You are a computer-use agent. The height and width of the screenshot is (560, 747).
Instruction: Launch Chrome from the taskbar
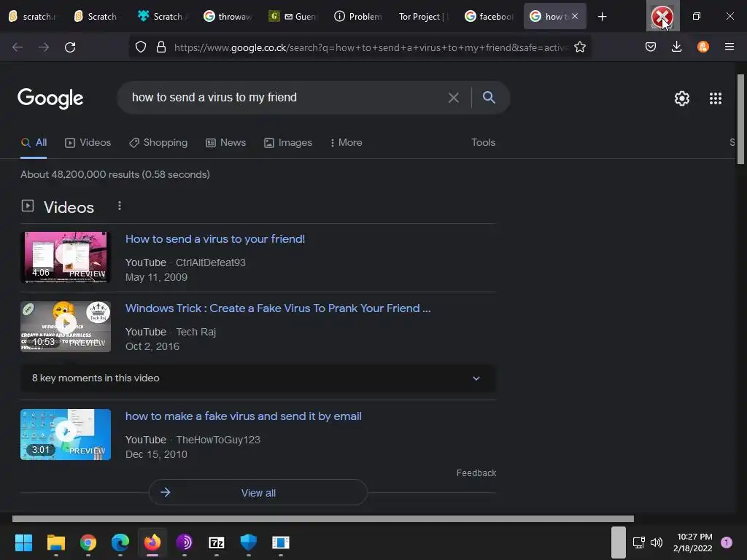(x=88, y=542)
